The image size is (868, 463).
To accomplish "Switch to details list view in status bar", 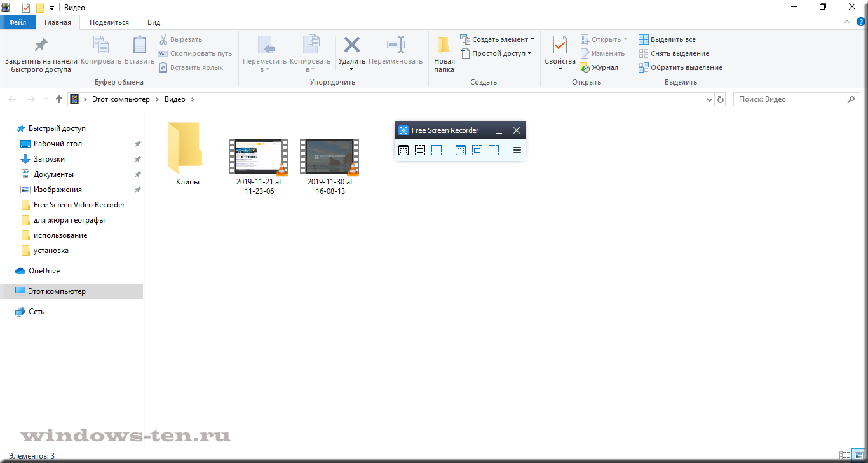I will coord(845,455).
